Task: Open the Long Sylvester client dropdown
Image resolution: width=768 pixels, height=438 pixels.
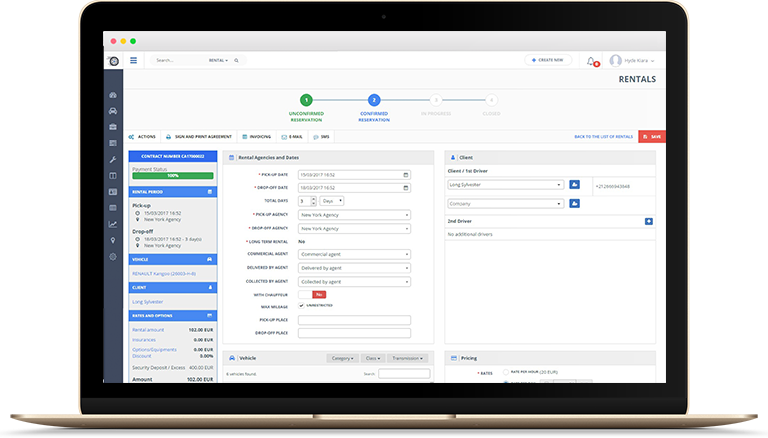Action: 505,185
